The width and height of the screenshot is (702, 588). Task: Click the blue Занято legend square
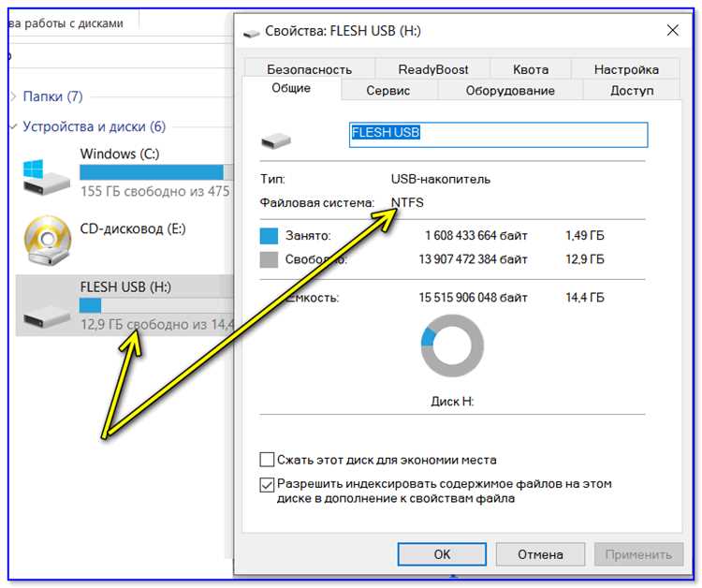(x=269, y=236)
